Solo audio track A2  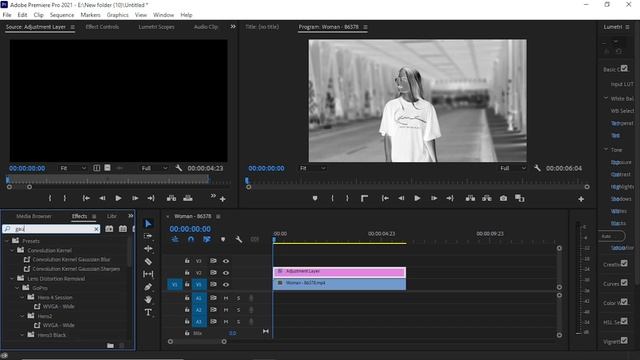(238, 310)
